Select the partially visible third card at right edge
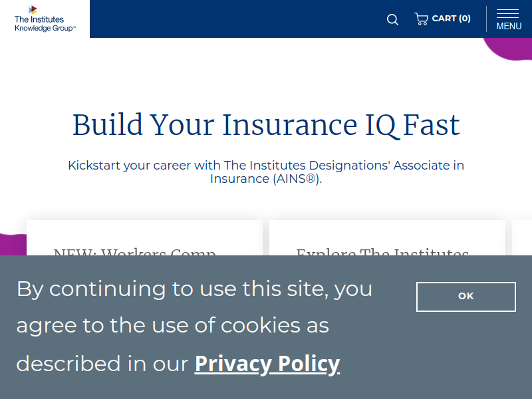The image size is (532, 399). [522, 237]
